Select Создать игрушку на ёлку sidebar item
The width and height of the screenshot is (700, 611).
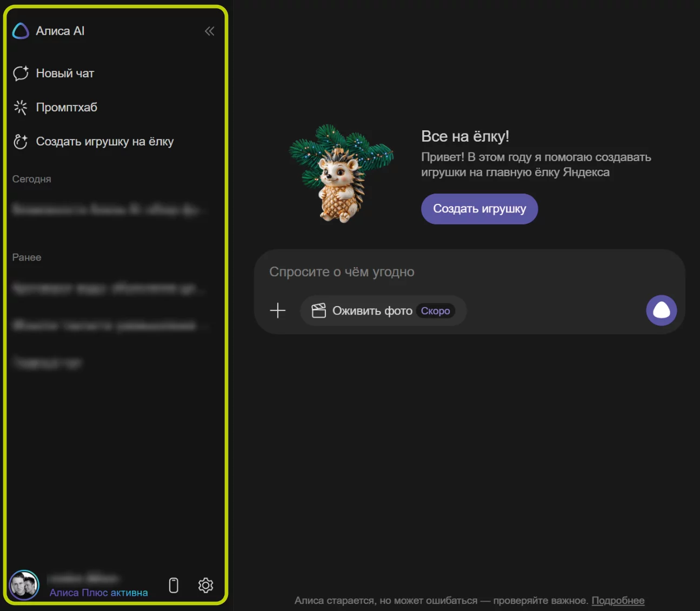pyautogui.click(x=104, y=142)
